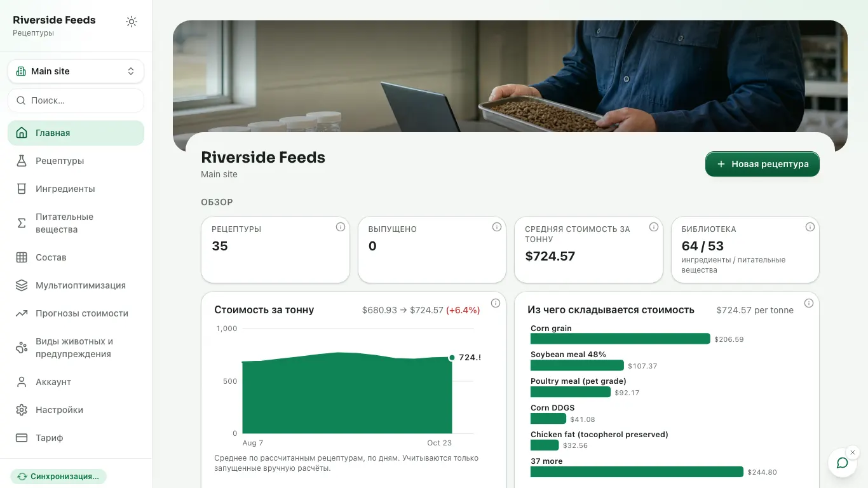Screen dimensions: 868x488
Task: Toggle the light/dark theme sun icon
Action: (x=132, y=22)
